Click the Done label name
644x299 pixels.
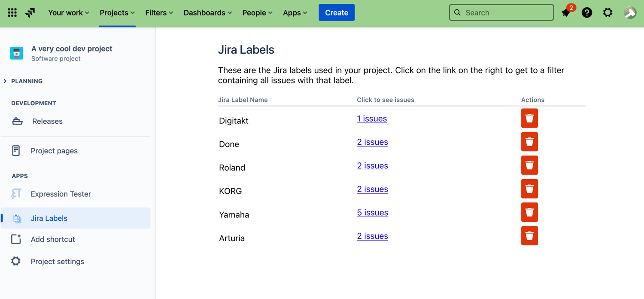click(x=229, y=144)
